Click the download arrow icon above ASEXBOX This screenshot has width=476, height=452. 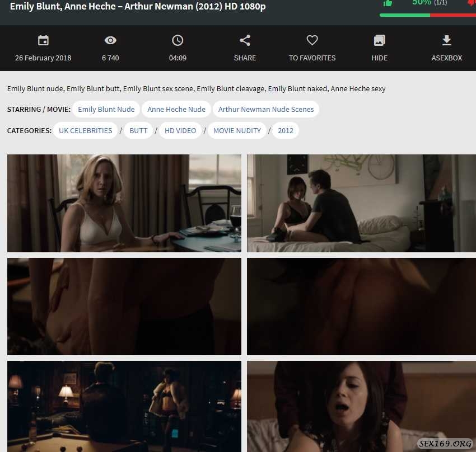pos(446,40)
